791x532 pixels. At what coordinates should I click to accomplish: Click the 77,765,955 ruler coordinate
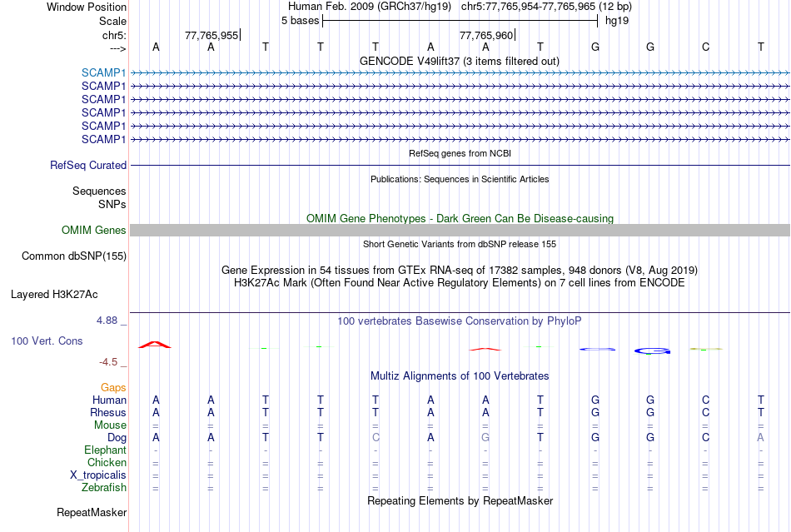click(x=211, y=35)
